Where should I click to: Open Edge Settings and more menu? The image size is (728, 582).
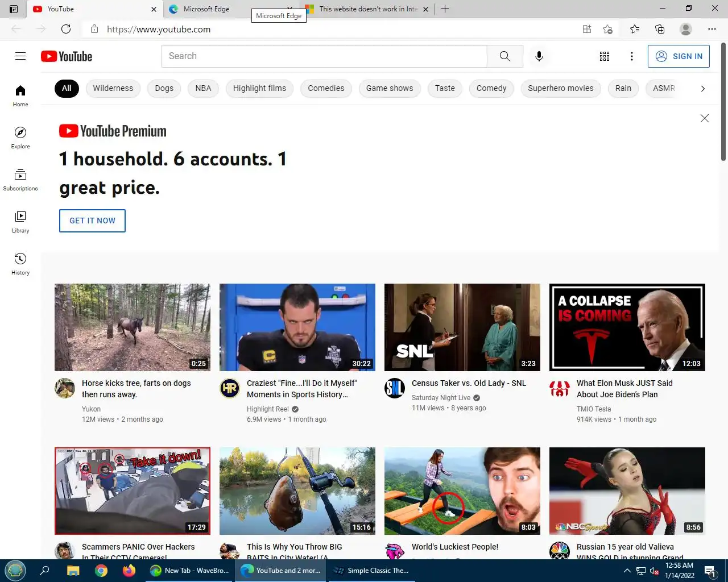tap(712, 29)
